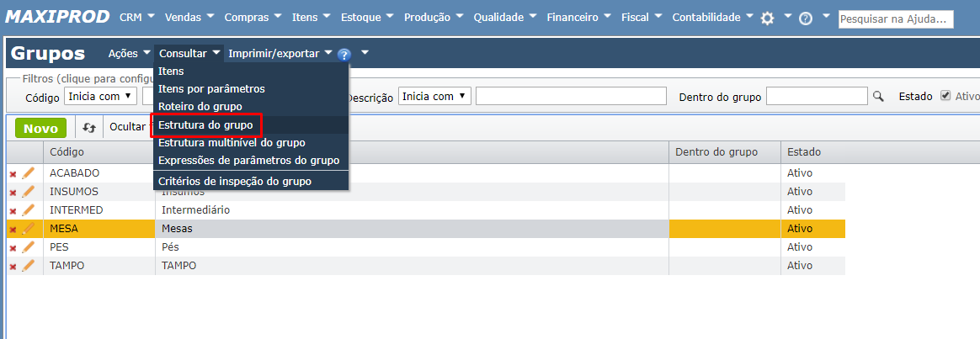Sort by the Estado column header

[x=812, y=151]
